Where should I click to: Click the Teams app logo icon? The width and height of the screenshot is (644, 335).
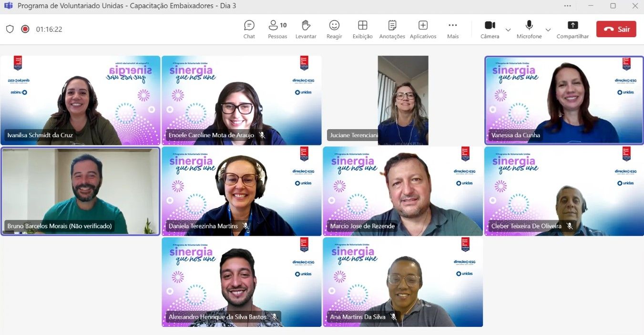pos(8,6)
